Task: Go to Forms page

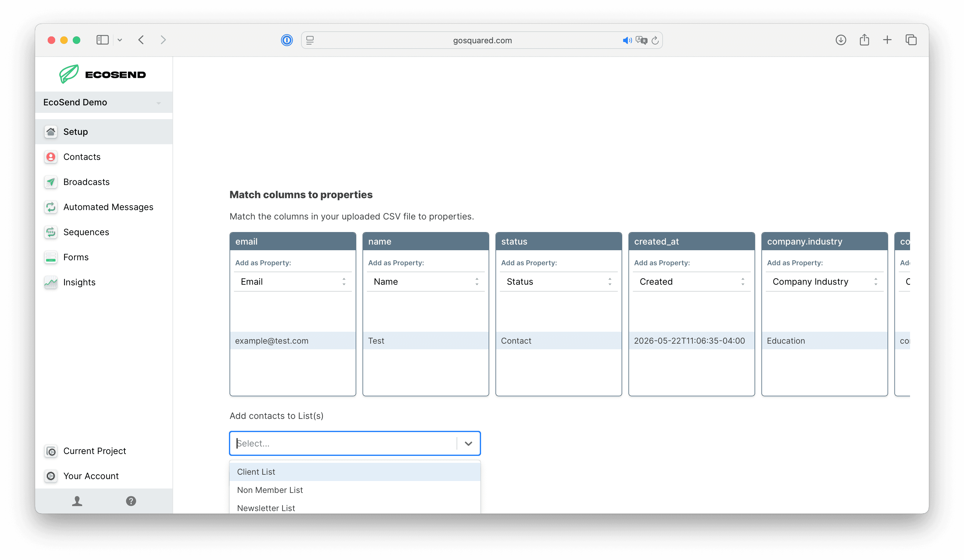Action: click(104, 257)
